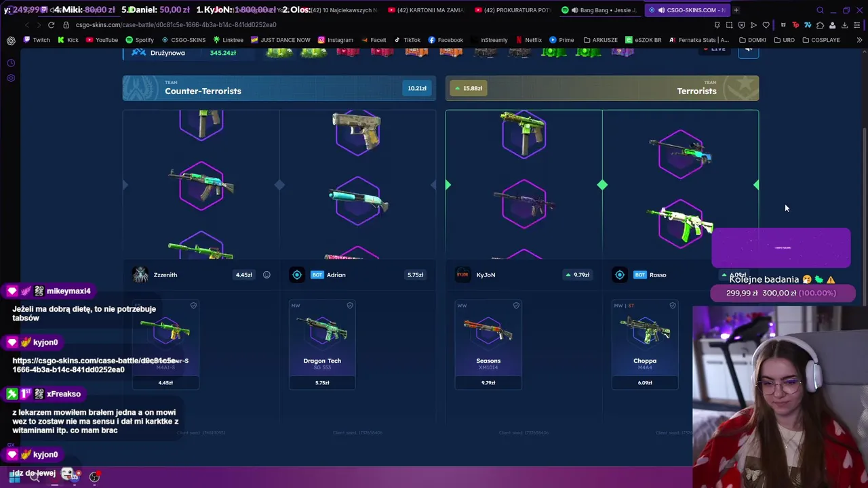This screenshot has width=868, height=488.
Task: Open the Instagram bookmark
Action: click(335, 40)
